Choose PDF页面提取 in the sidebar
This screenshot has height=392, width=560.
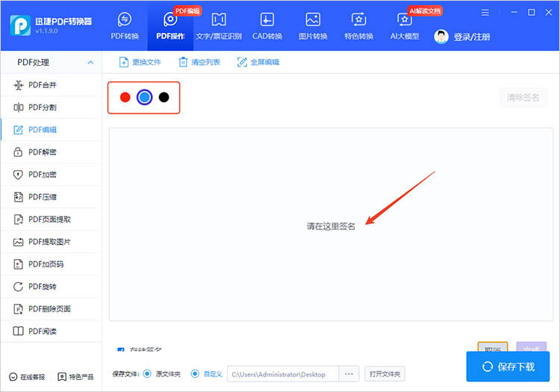(x=51, y=220)
